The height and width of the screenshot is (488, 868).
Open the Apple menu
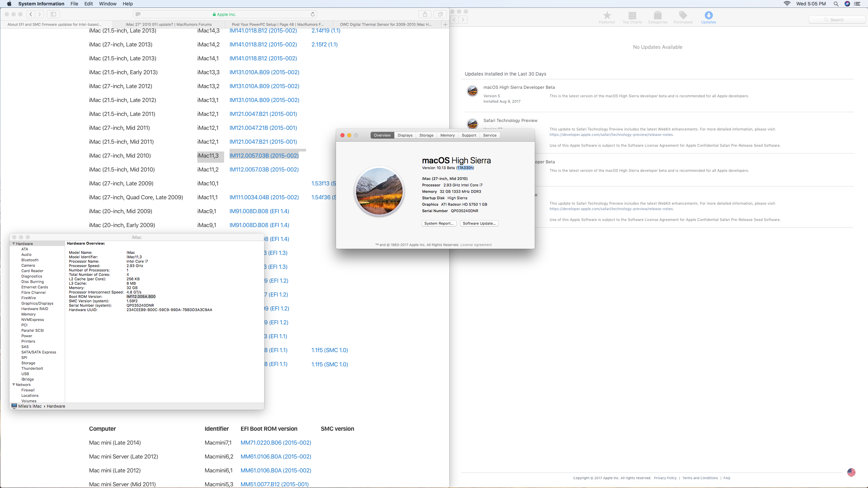[9, 4]
